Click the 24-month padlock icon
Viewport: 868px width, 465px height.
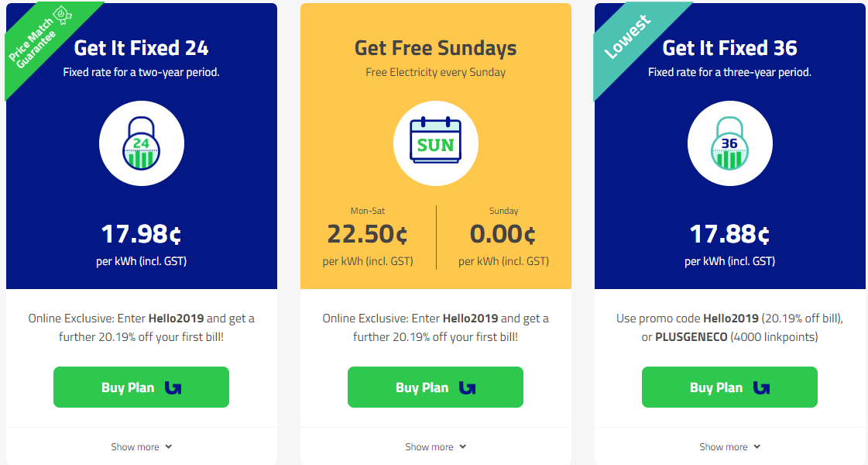click(x=141, y=144)
